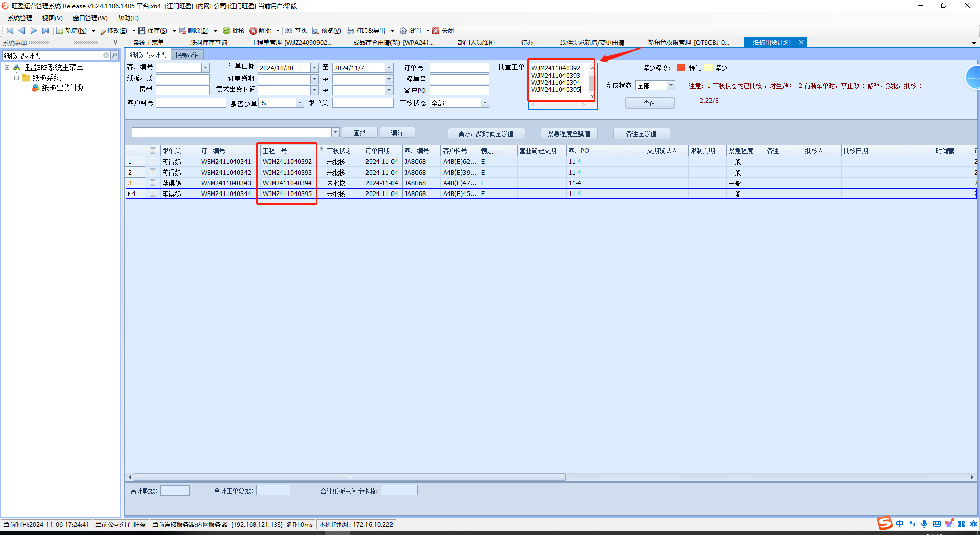Open the 设置 settings gear
The image size is (980, 535).
coord(411,31)
